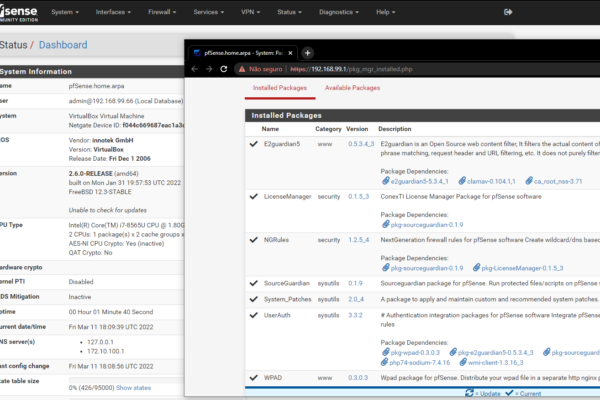The height and width of the screenshot is (400, 600).
Task: Select the pfSense.home.arpa browser tab
Action: [x=243, y=53]
